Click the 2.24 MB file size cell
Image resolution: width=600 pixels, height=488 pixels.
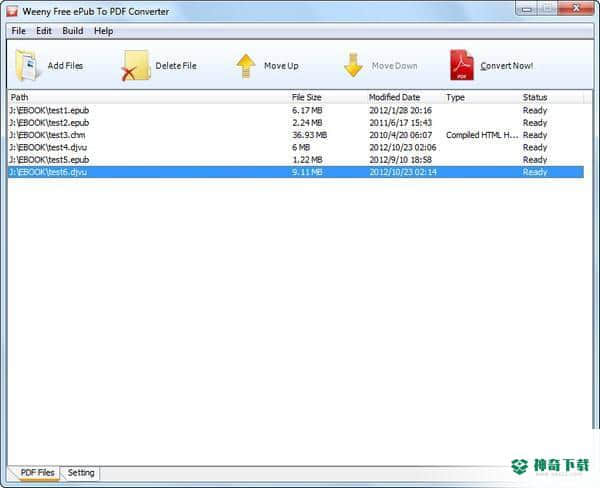[307, 122]
